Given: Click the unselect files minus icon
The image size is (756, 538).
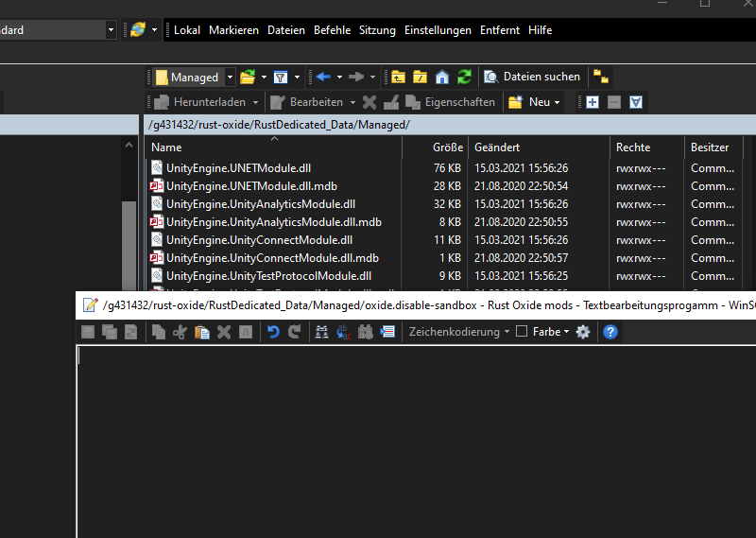Looking at the screenshot, I should pos(614,102).
